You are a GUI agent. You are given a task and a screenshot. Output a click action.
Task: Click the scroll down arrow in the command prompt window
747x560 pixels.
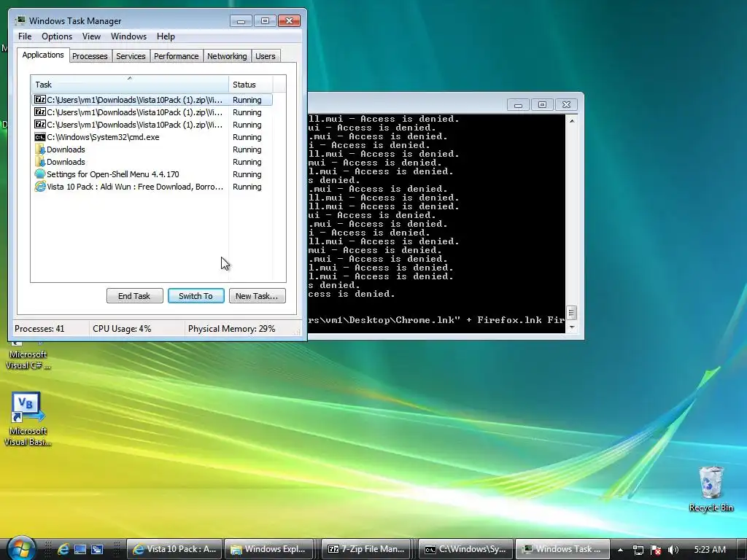click(x=572, y=327)
